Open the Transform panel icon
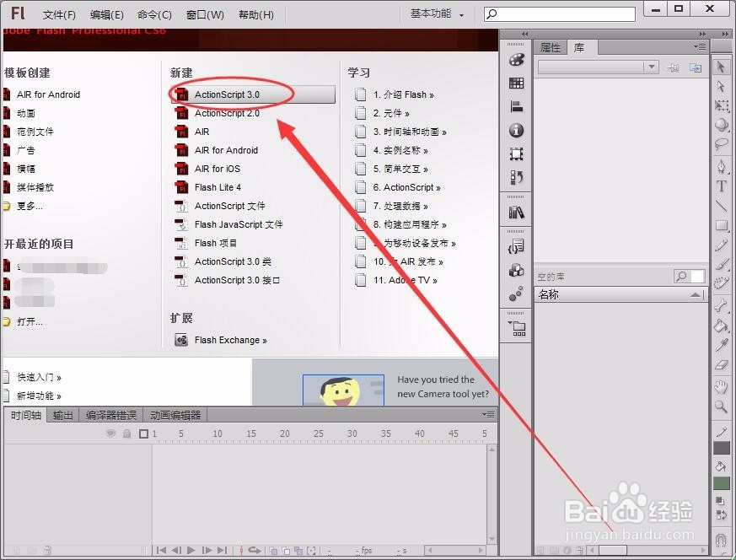This screenshot has width=736, height=560. point(516,154)
